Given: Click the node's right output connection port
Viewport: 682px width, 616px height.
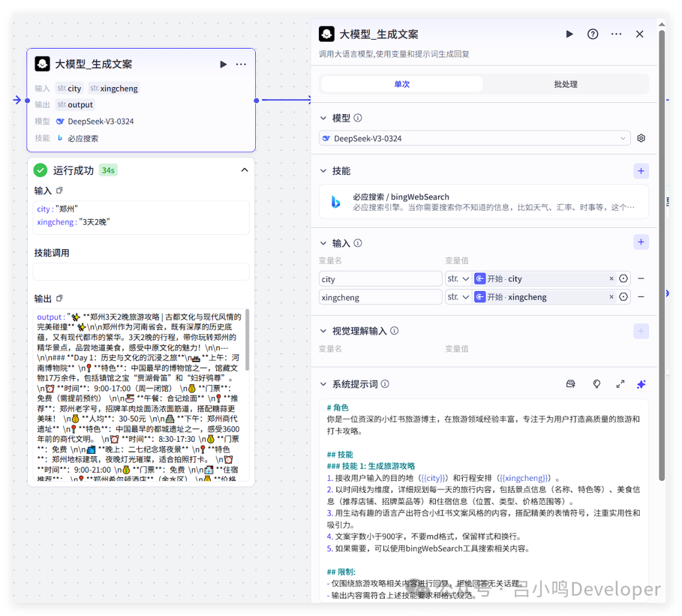Looking at the screenshot, I should [256, 100].
